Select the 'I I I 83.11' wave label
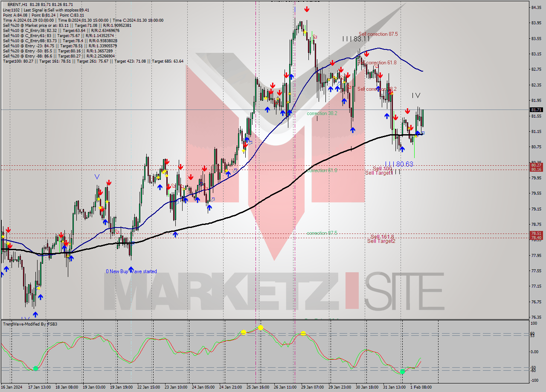Viewport: 546px width, 392px height. point(356,39)
